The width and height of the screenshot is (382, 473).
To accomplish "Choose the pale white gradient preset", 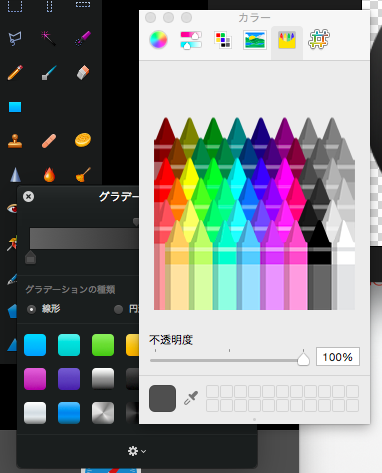I will pos(35,413).
